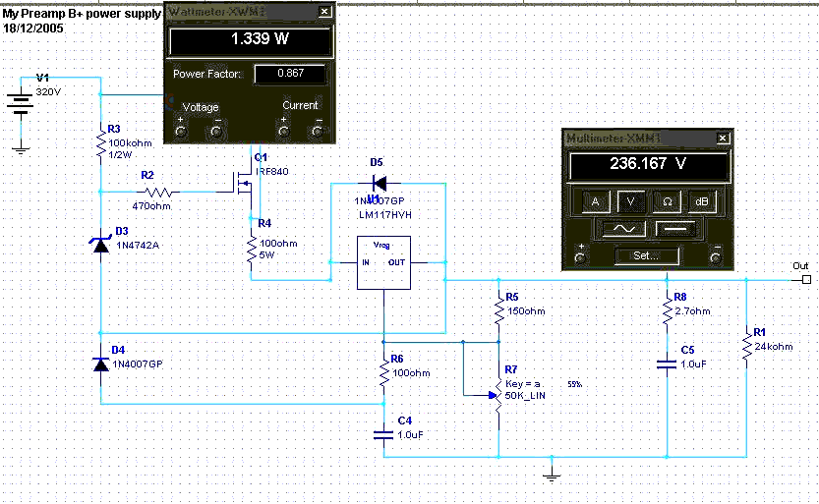Open the Multimeter Set... settings button

(647, 255)
